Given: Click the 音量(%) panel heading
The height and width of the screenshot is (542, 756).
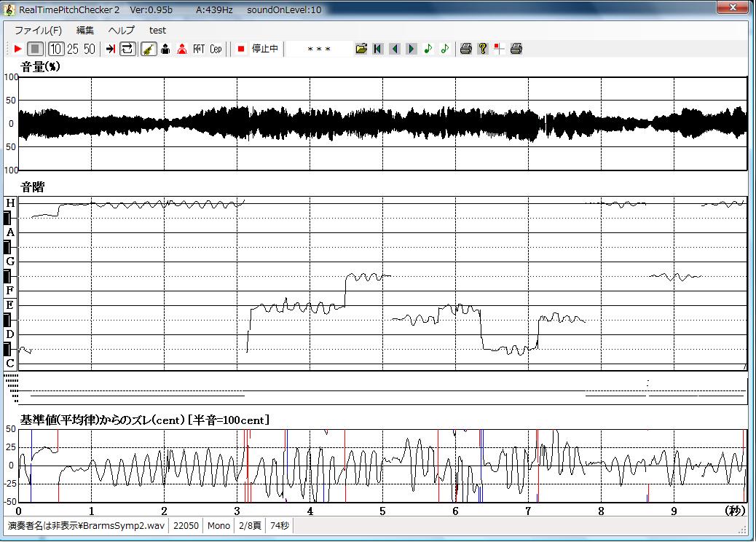Looking at the screenshot, I should click(x=41, y=66).
